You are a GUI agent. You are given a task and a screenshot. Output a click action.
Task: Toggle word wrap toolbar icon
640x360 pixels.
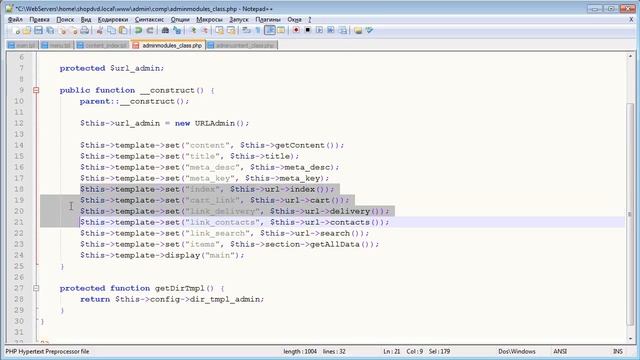tap(247, 31)
